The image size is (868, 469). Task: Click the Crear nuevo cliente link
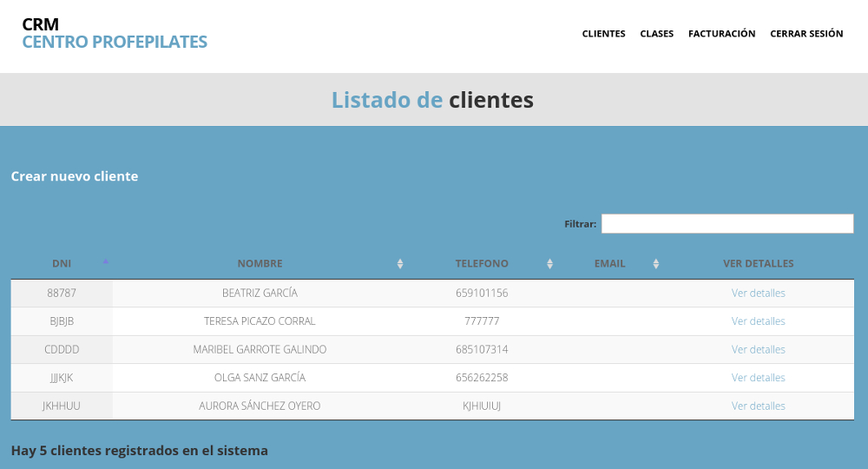tap(75, 176)
